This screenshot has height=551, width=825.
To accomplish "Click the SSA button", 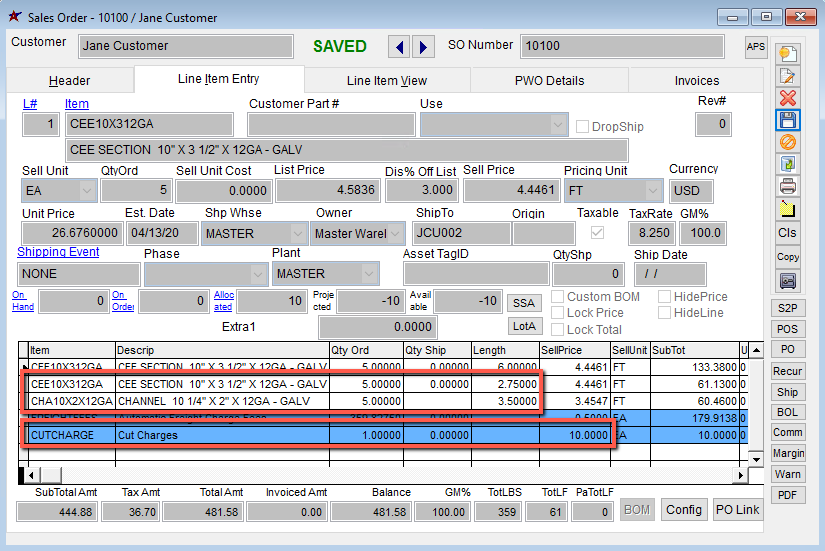I will coord(524,303).
